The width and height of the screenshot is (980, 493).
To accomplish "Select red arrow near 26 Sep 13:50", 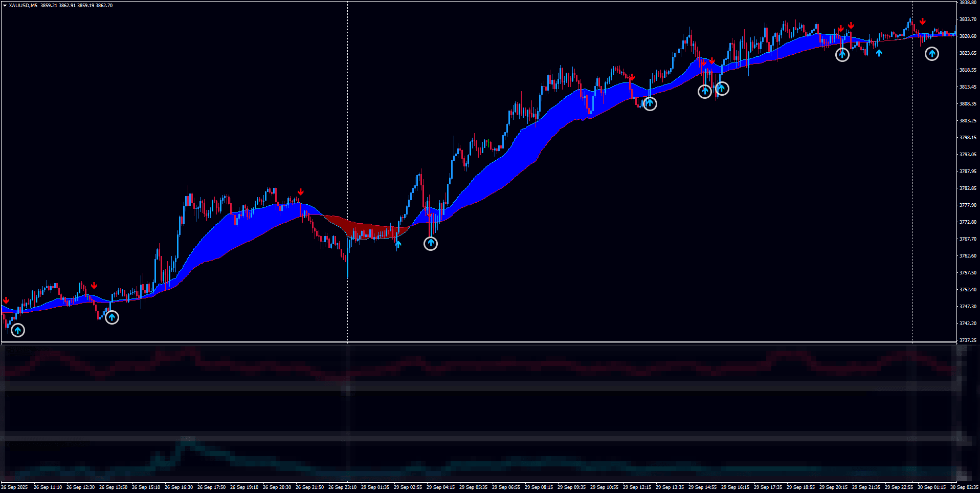I will point(94,286).
